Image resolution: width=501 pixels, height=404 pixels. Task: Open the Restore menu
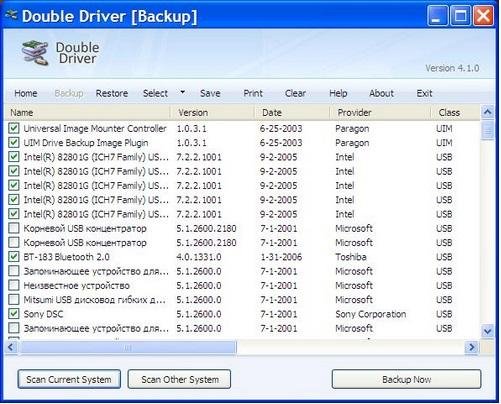112,93
